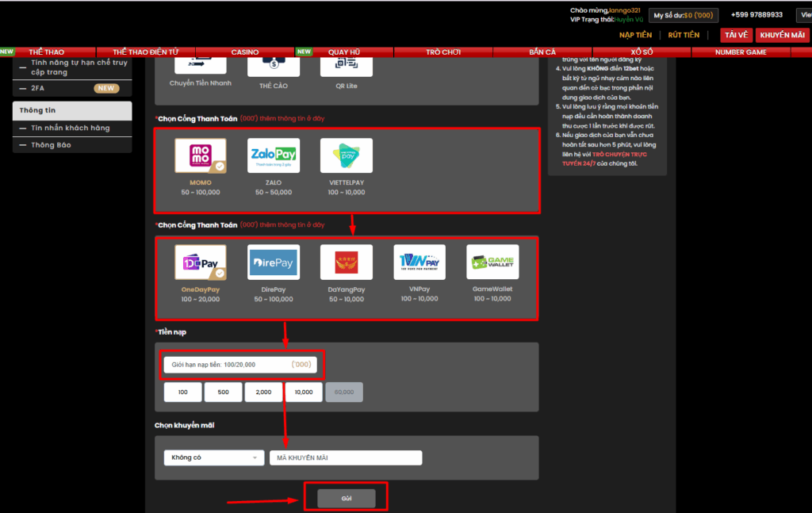Viewport: 812px width, 513px height.
Task: Submit the form with Gửi button
Action: point(347,498)
